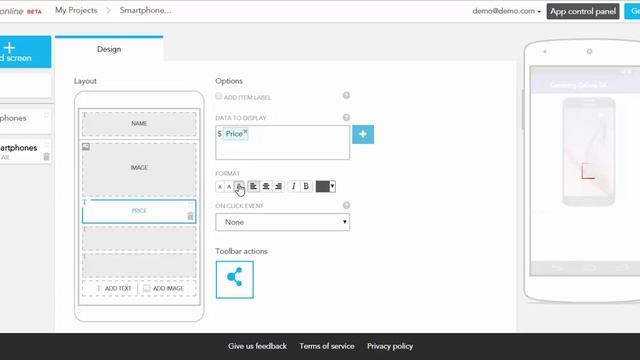Click Add Text in layout
The height and width of the screenshot is (360, 640).
113,288
